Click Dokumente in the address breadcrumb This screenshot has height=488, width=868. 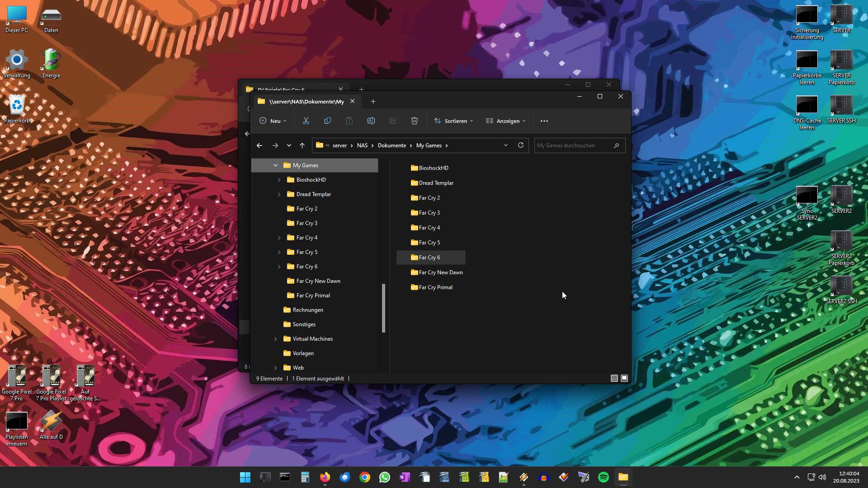pyautogui.click(x=392, y=145)
